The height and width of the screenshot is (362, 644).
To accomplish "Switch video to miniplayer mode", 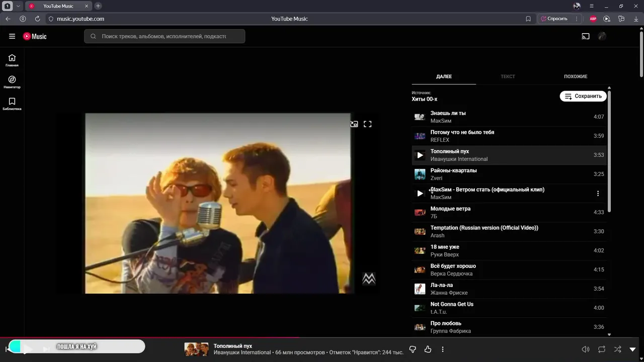I will 354,124.
